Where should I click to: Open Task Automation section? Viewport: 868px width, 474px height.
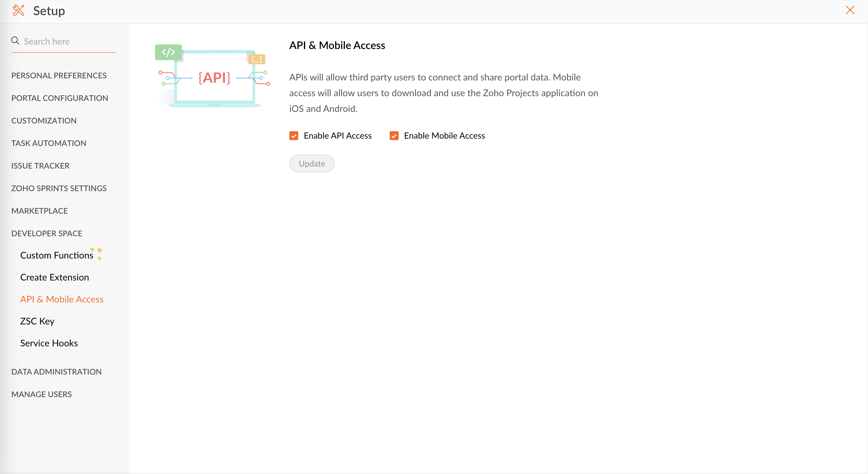click(49, 143)
